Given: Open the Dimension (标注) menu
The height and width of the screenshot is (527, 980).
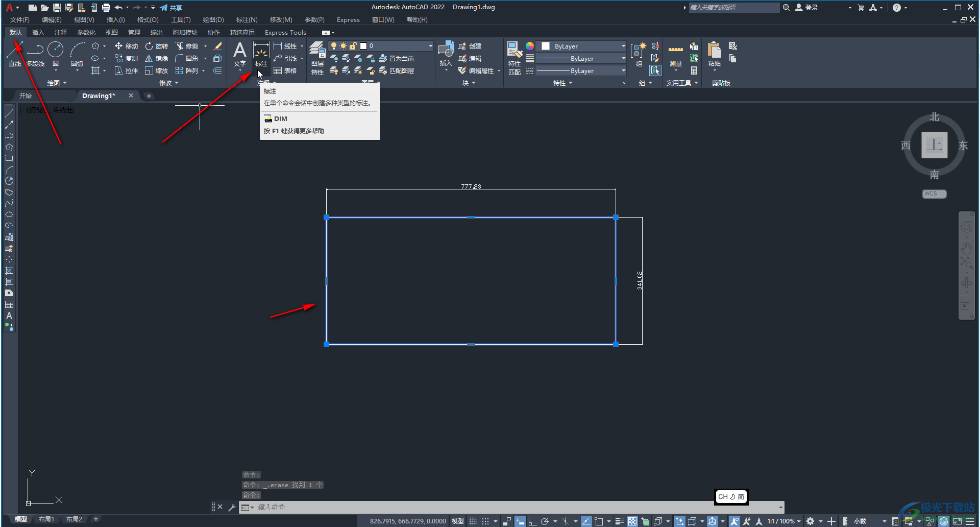Looking at the screenshot, I should [247, 20].
